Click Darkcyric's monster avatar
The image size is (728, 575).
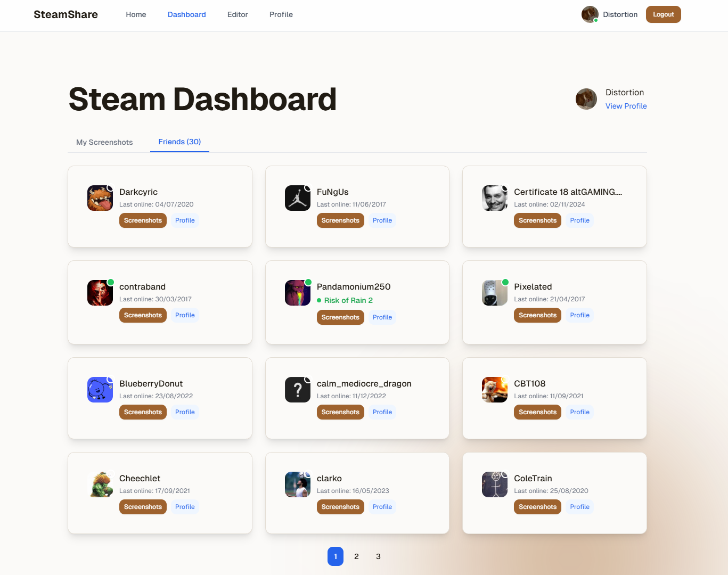(100, 198)
